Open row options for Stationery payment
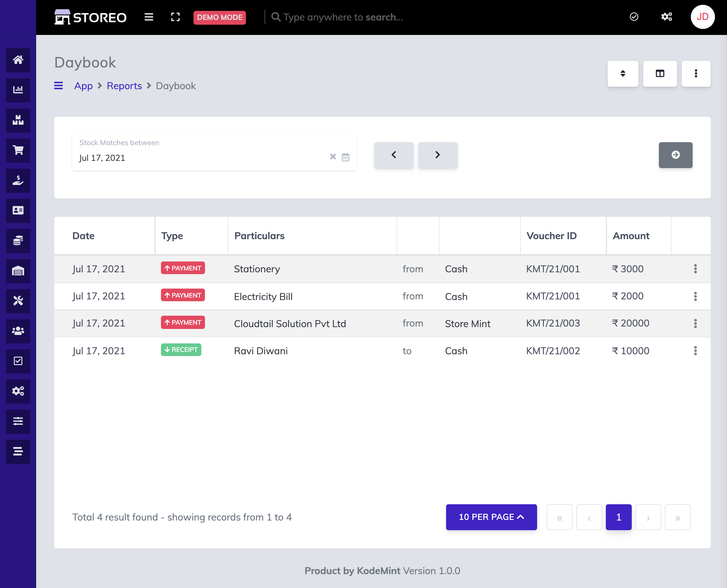Viewport: 727px width, 588px height. 695,269
